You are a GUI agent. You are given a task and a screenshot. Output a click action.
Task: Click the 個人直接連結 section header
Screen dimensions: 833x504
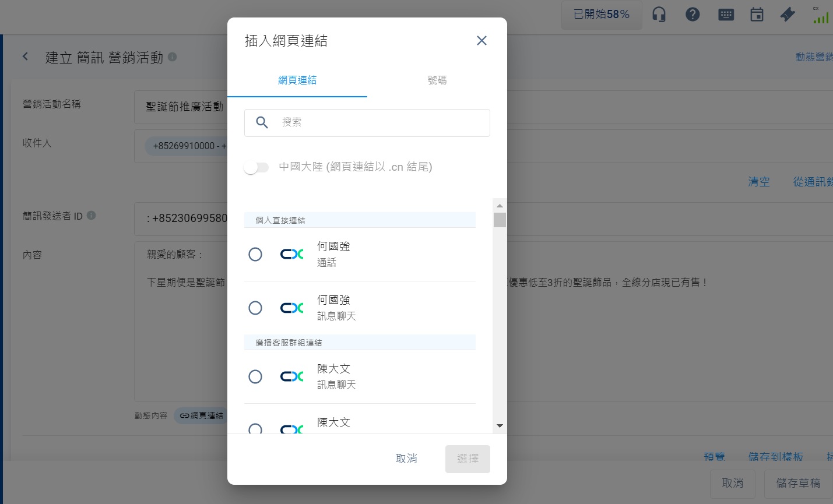coord(360,220)
